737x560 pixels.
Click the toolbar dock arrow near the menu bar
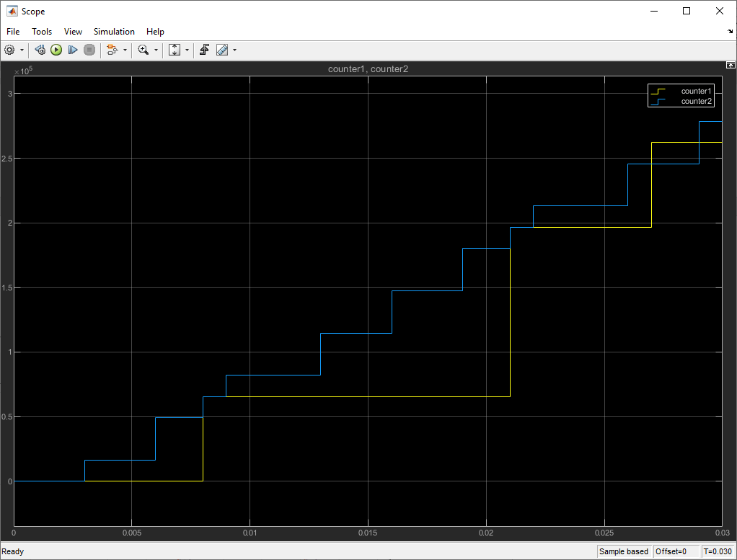click(730, 32)
